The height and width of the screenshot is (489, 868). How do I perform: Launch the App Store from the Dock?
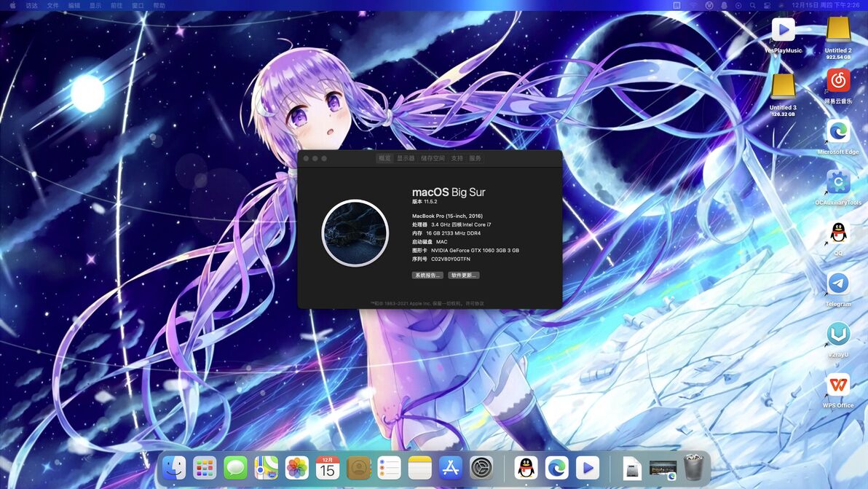(451, 468)
